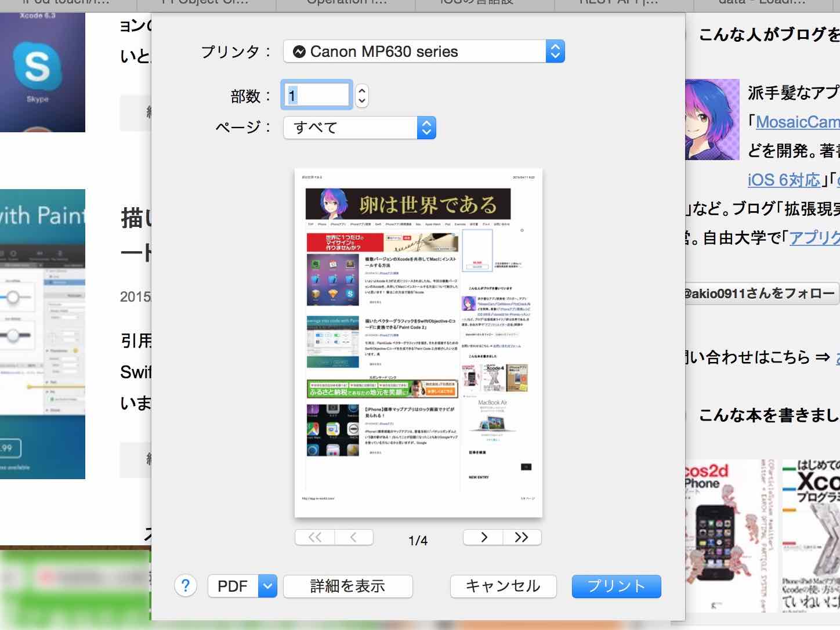The height and width of the screenshot is (630, 840).
Task: Click the 問い合わせはこちら text in sidebar
Action: point(747,357)
